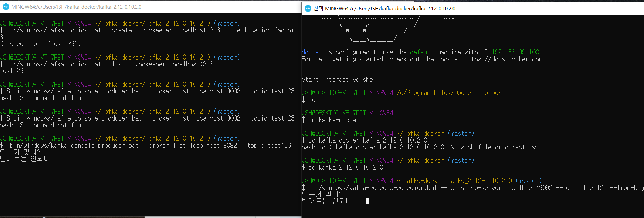Viewport: 644px width, 218px height.
Task: Click the '$ cd kafka_2.12-0.10.2.0' command
Action: pos(342,167)
